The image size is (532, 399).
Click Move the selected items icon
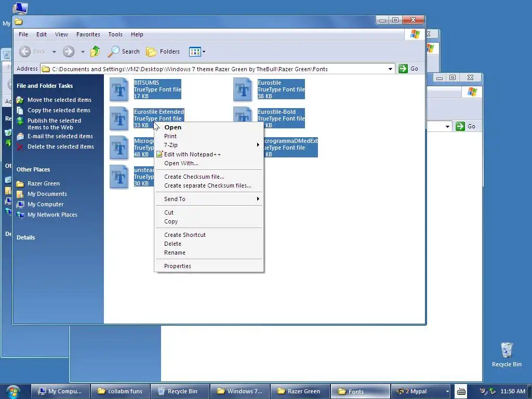coord(20,100)
